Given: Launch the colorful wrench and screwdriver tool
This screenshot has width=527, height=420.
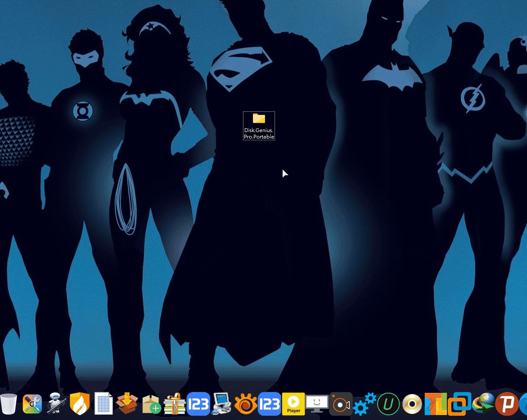Looking at the screenshot, I should (x=32, y=404).
